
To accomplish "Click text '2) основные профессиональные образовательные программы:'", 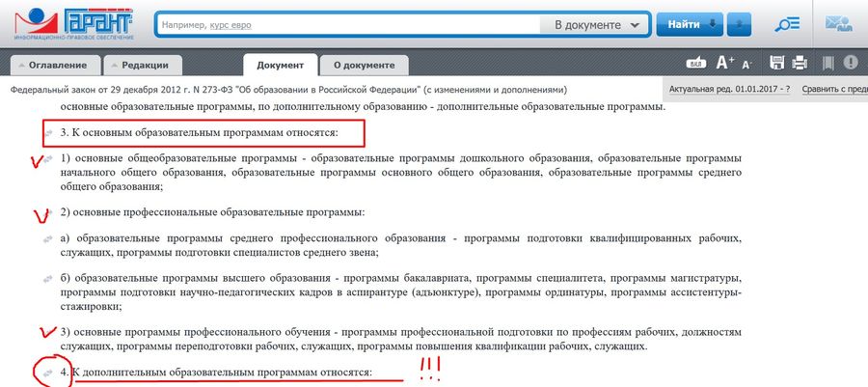I will [x=212, y=212].
